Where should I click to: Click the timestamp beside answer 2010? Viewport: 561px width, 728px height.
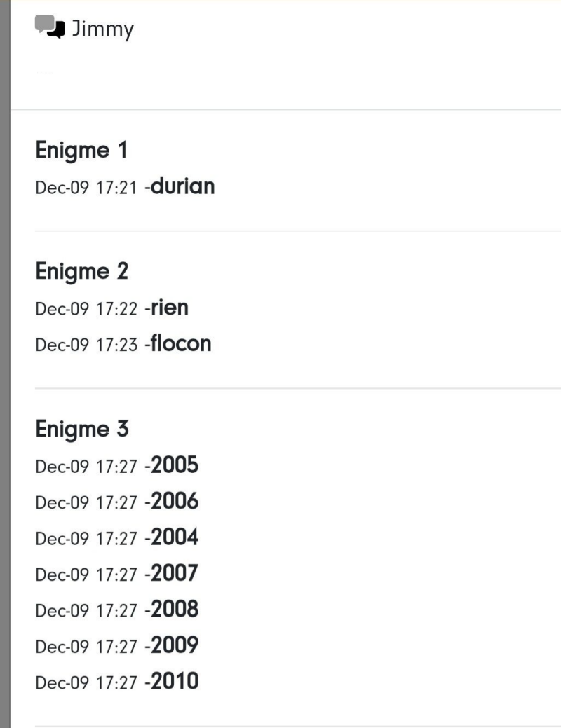[x=86, y=683]
